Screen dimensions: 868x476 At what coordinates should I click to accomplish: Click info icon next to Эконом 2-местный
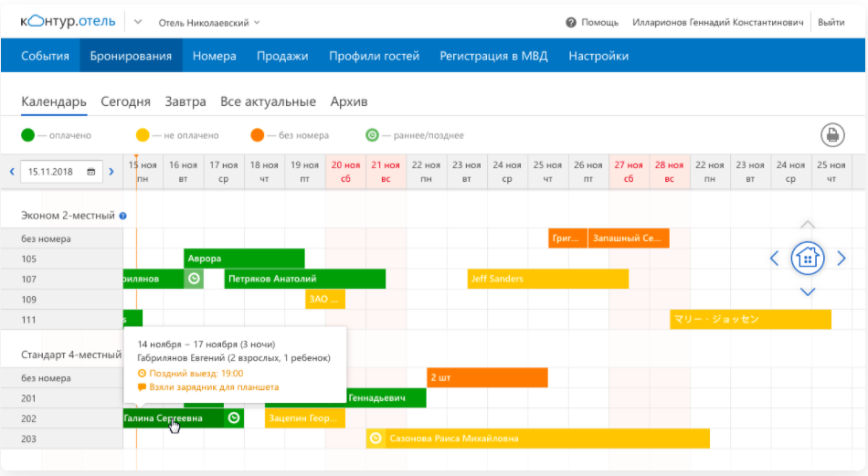(123, 217)
